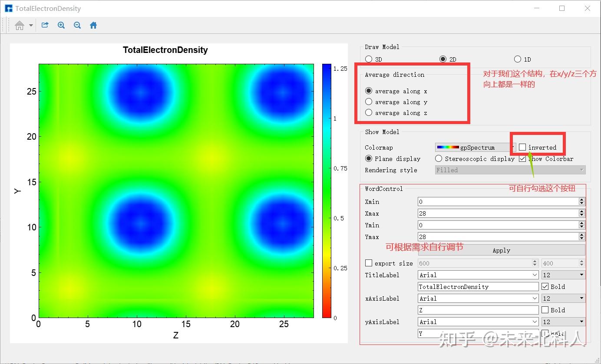Switch to Stereoscopic display mode
The image size is (601, 364).
439,158
